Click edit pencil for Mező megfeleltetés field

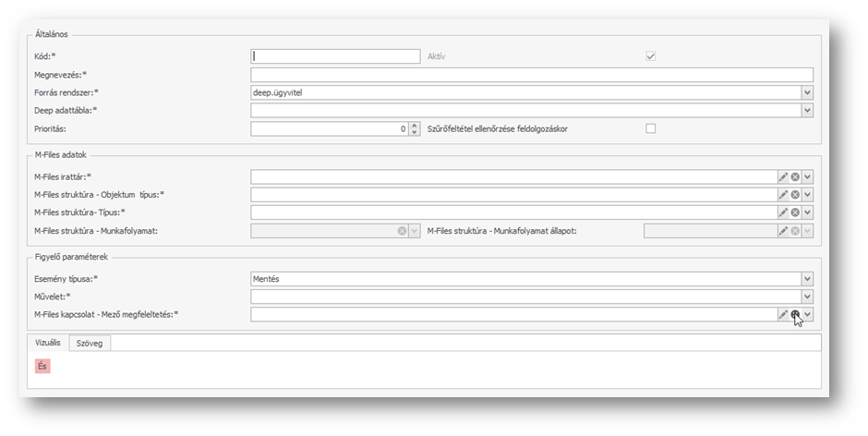[x=782, y=315]
